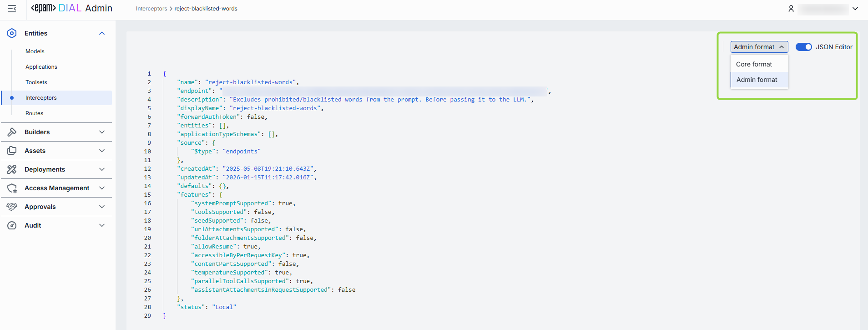
Task: Click the Deployments icon in sidebar
Action: click(12, 169)
